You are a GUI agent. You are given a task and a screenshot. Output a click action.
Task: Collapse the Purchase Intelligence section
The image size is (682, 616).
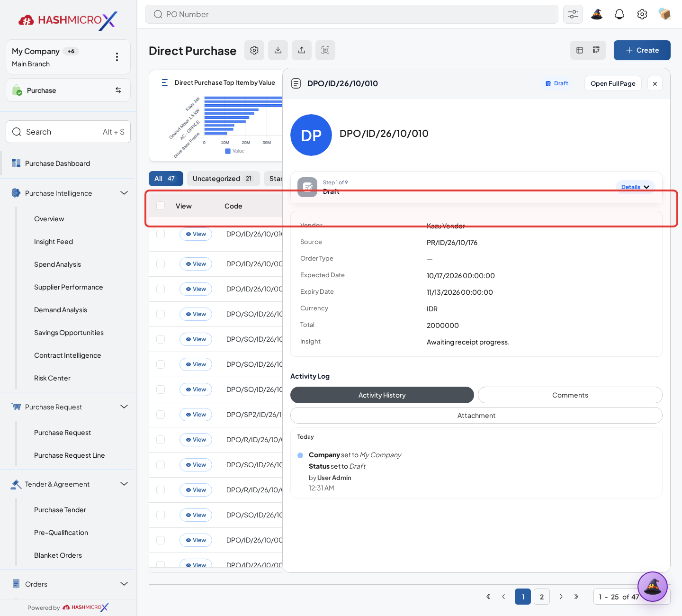(x=124, y=193)
